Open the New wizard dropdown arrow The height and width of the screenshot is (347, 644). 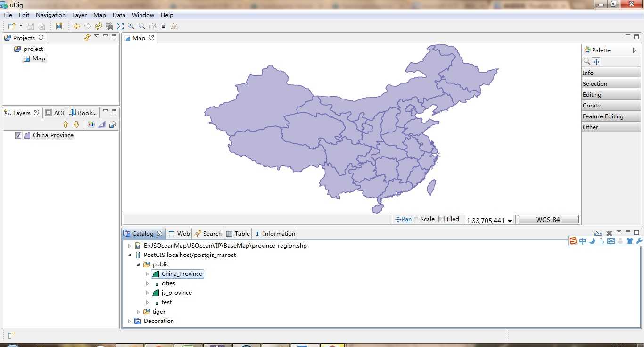coord(21,26)
